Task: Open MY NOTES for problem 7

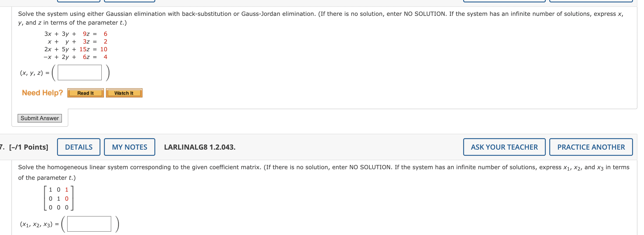Action: (129, 147)
